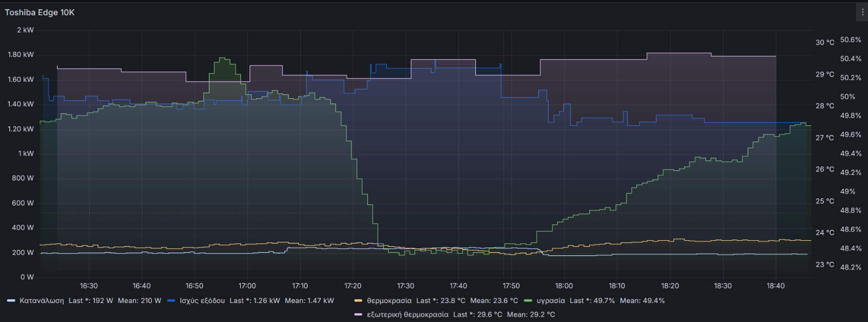The image size is (868, 322).
Task: Click the 17:00 x-axis time label
Action: [247, 286]
